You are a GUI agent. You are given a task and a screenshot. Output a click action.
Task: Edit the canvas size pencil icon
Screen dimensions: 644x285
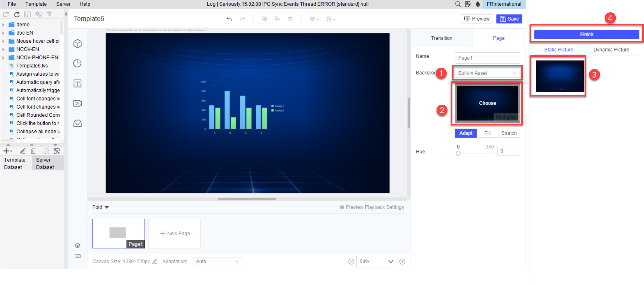pyautogui.click(x=155, y=261)
